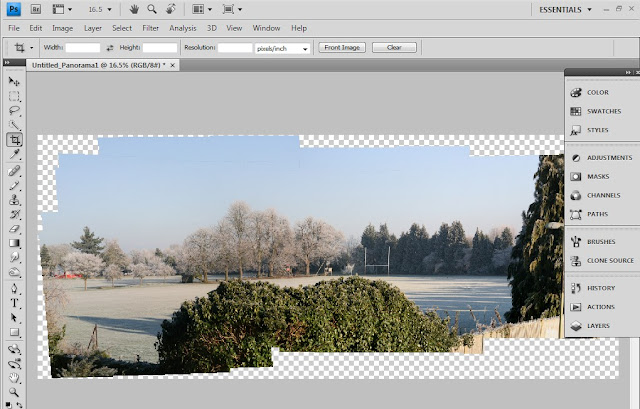Image resolution: width=640 pixels, height=409 pixels.
Task: Open the File menu
Action: (14, 28)
